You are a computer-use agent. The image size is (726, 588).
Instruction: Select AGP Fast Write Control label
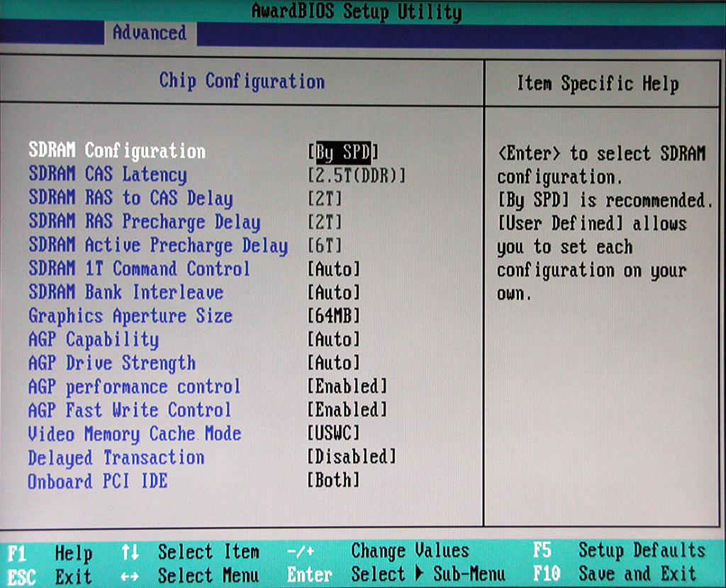(x=130, y=410)
